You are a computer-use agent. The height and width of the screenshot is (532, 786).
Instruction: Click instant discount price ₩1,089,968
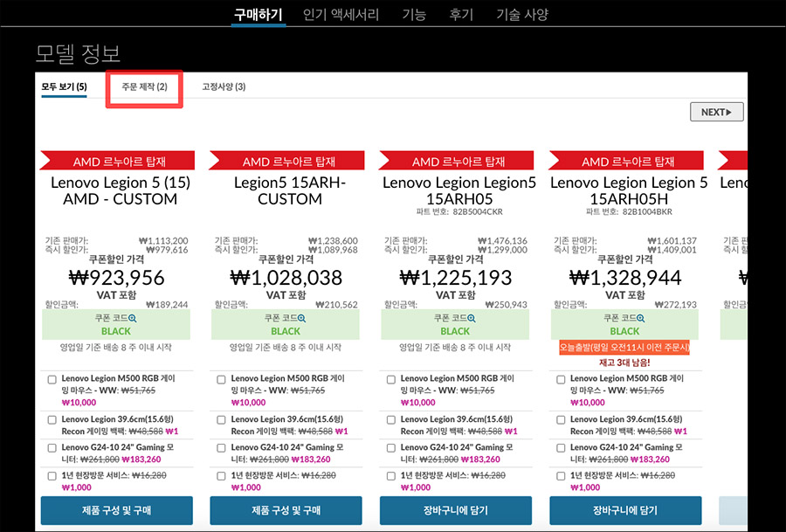333,250
